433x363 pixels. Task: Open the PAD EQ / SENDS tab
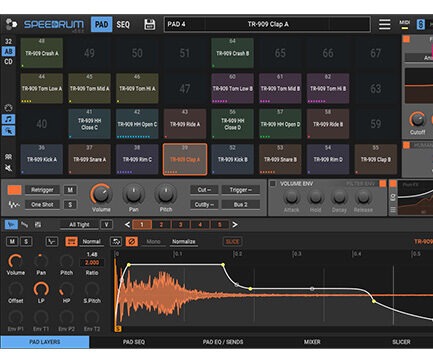click(x=223, y=342)
